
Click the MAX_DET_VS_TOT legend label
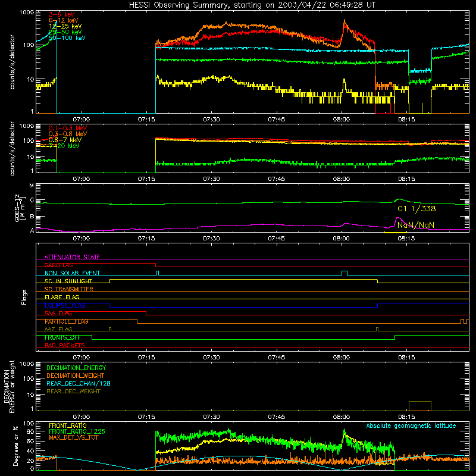point(73,437)
